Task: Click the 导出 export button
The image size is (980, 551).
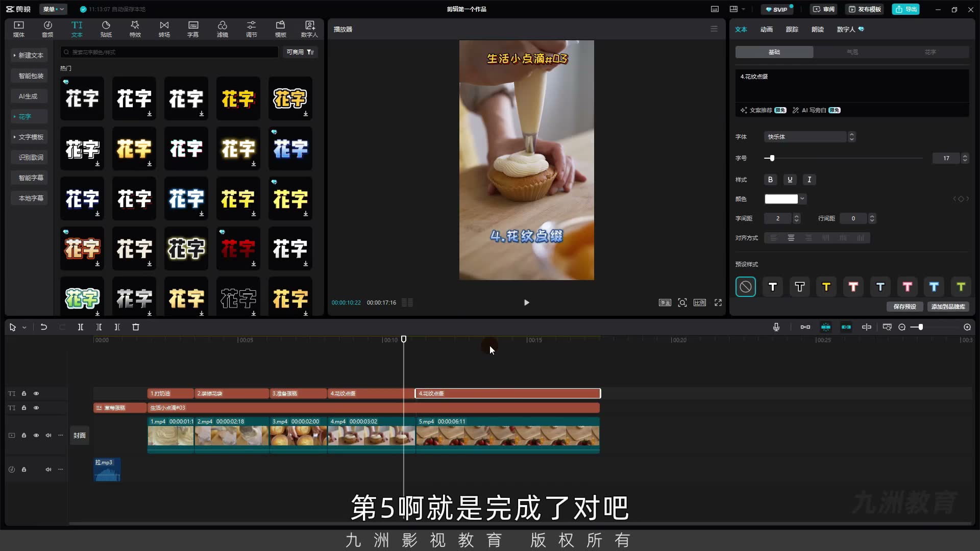Action: [x=906, y=9]
